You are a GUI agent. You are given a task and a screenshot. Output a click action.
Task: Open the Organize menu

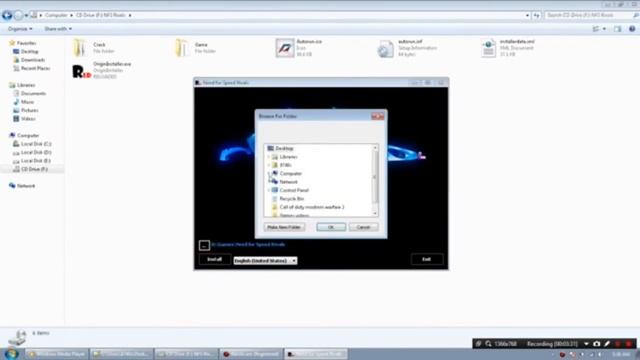[x=20, y=29]
